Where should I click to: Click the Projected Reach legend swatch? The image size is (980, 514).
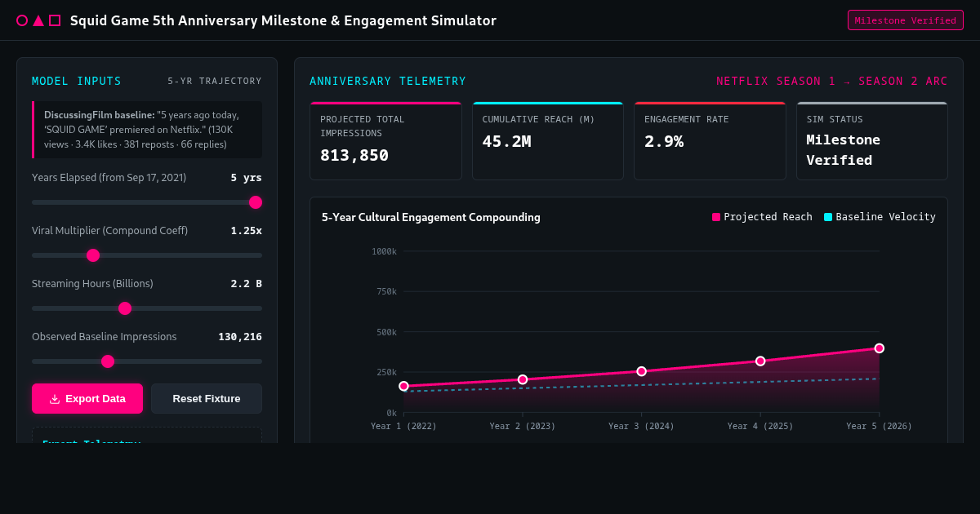[716, 217]
